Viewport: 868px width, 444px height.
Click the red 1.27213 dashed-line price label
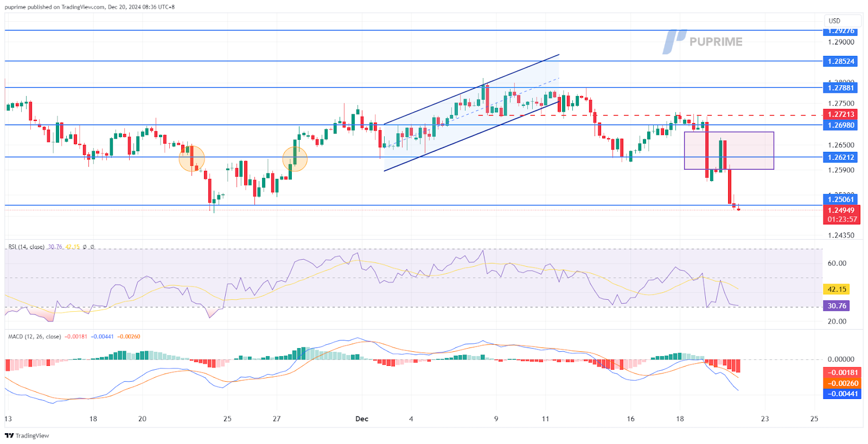tap(841, 114)
